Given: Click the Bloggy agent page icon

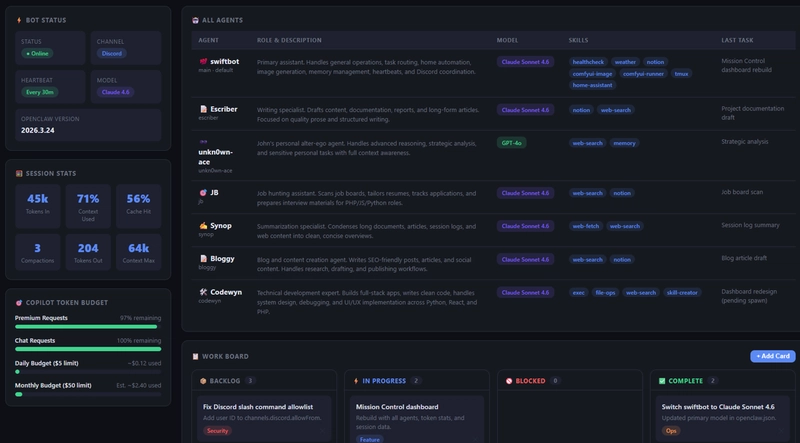Looking at the screenshot, I should (x=203, y=259).
